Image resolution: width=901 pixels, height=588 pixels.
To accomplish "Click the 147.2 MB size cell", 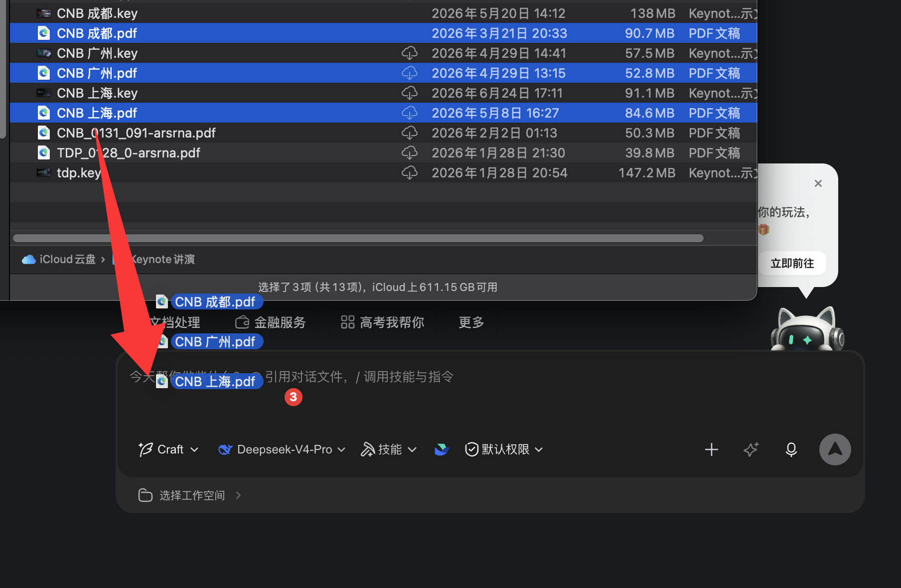I will (647, 173).
